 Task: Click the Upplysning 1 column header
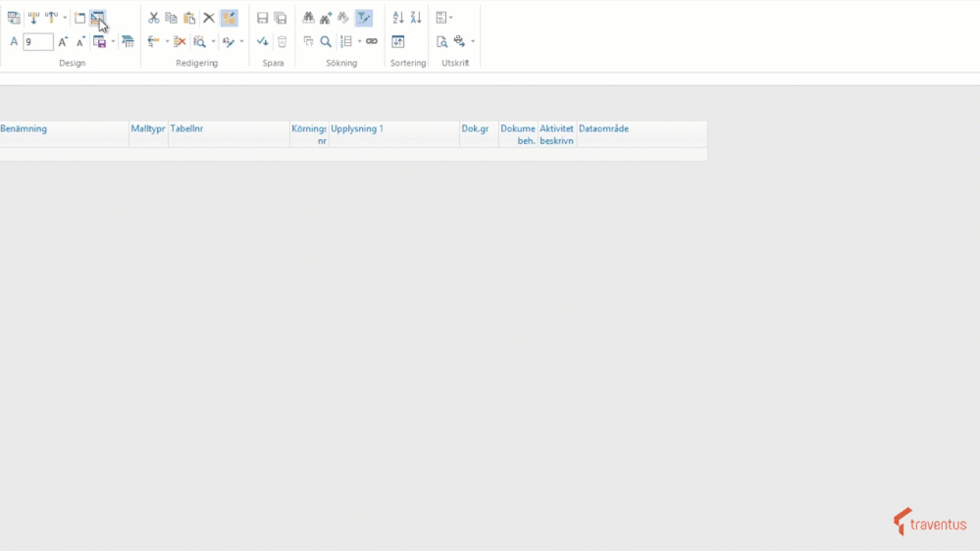point(393,134)
